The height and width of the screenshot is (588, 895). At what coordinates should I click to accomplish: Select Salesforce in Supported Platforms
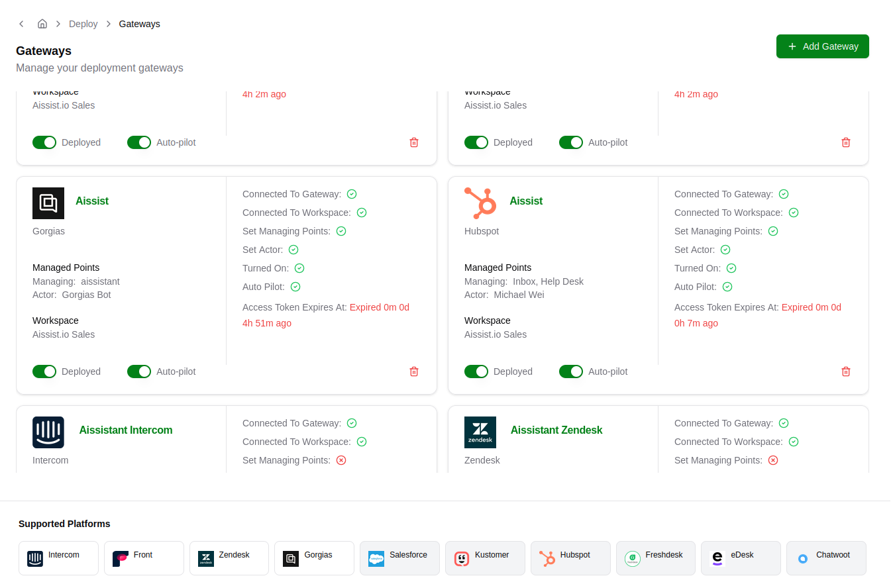pyautogui.click(x=399, y=558)
